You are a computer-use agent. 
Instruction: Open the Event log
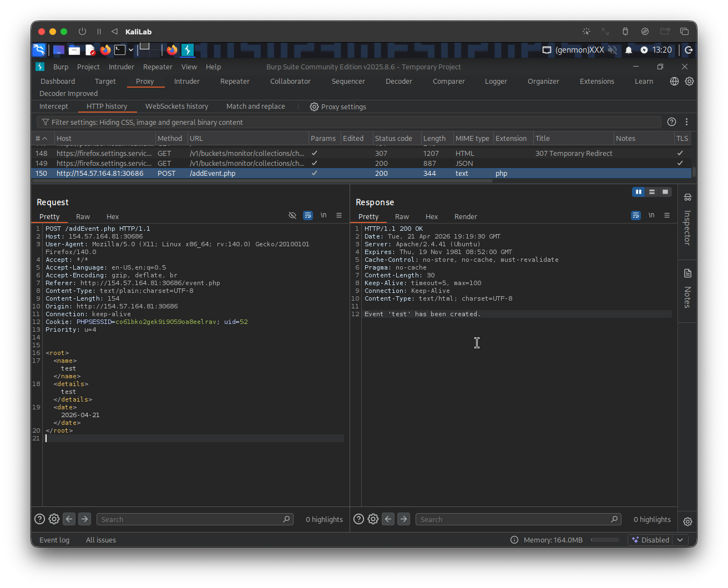(54, 540)
